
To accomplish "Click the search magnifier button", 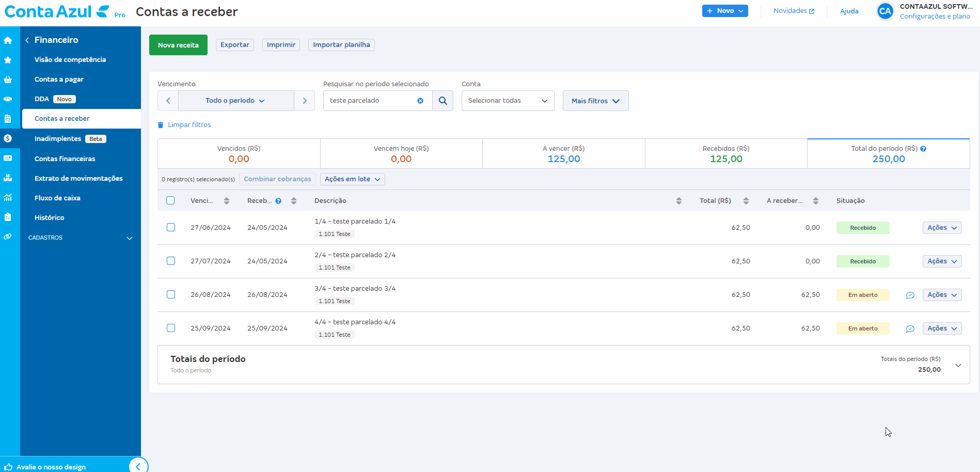I will pos(442,101).
